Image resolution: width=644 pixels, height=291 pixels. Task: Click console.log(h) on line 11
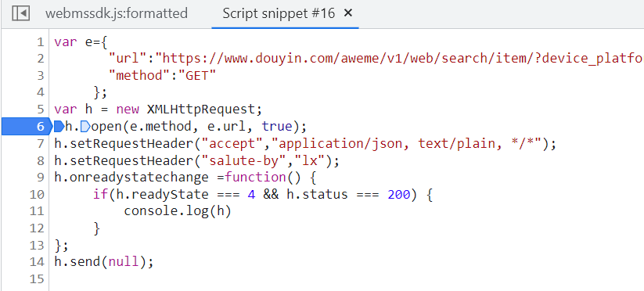(x=178, y=211)
